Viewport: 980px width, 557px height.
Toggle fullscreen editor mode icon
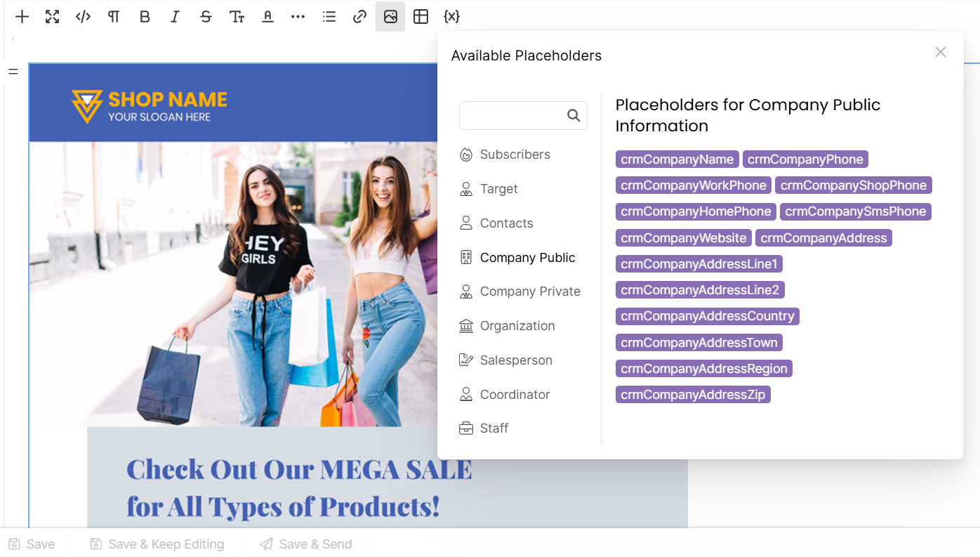(x=53, y=17)
